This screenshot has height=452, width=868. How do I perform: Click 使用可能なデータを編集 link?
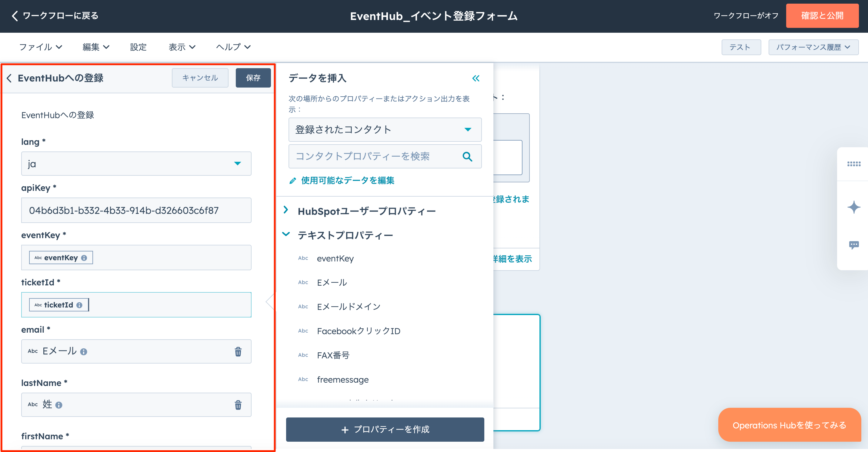tap(348, 181)
